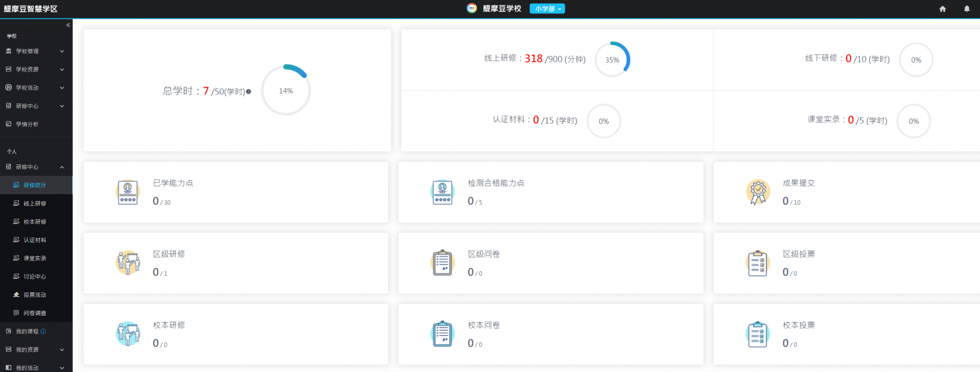
Task: Click the 已学能力点 certificate icon
Action: 127,192
